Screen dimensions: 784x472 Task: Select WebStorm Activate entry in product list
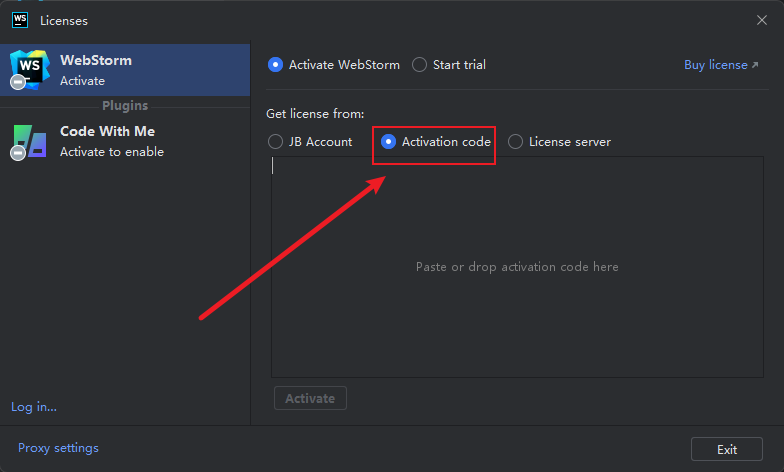pos(125,70)
